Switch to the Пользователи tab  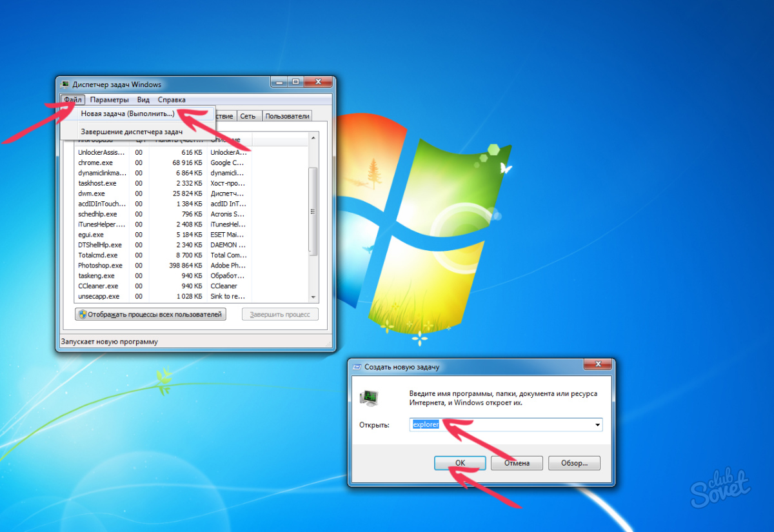tap(288, 116)
